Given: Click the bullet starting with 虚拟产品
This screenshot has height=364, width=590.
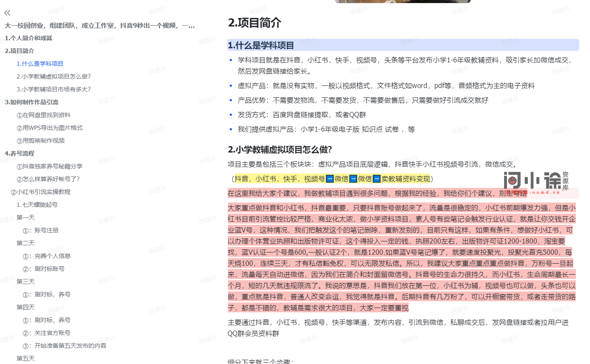Looking at the screenshot, I should coord(386,85).
